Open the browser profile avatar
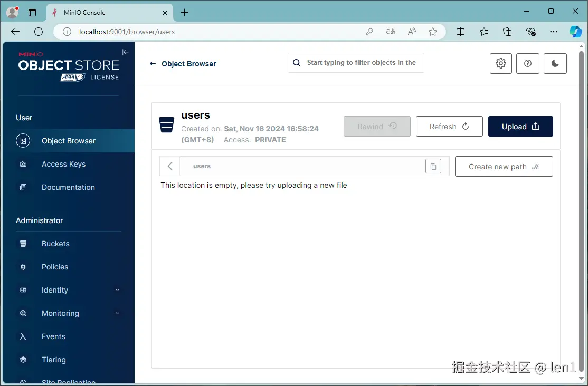588x386 pixels. coord(12,12)
